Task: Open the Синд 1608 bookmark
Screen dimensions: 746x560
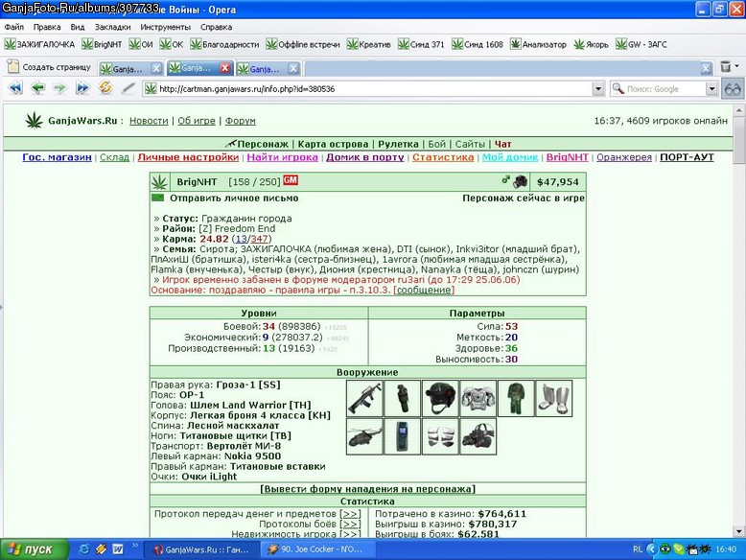Action: [478, 44]
